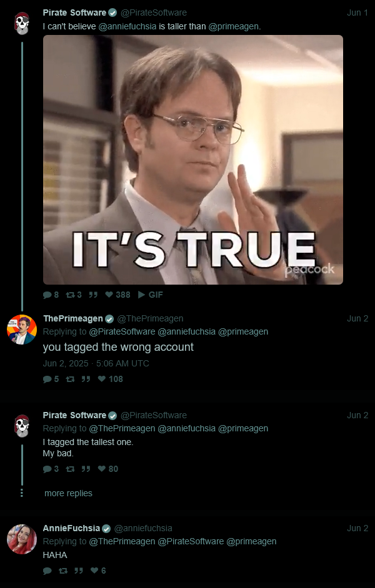Click the retweet icon on ThePrimeagen's reply
The height and width of the screenshot is (588, 375).
tap(70, 379)
